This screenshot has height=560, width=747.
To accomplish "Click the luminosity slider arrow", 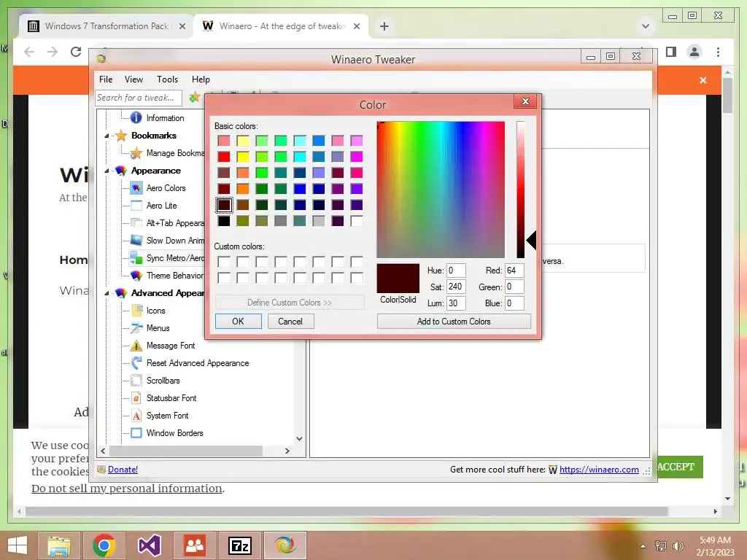I will [531, 240].
